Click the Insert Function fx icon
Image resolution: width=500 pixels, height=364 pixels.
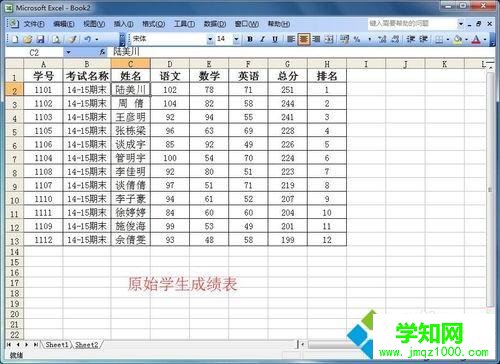pyautogui.click(x=102, y=52)
